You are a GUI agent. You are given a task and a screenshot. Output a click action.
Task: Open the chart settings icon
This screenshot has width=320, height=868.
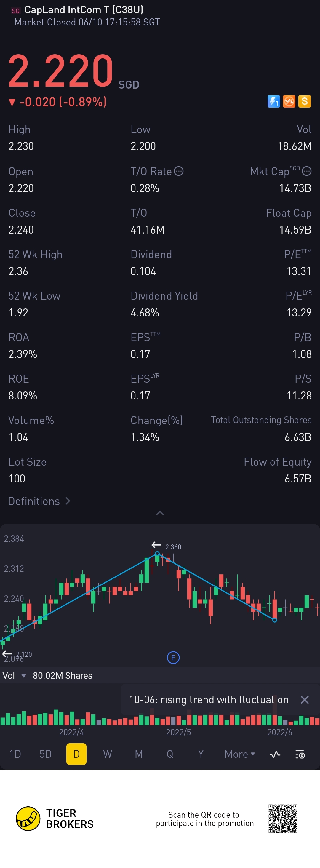[300, 754]
